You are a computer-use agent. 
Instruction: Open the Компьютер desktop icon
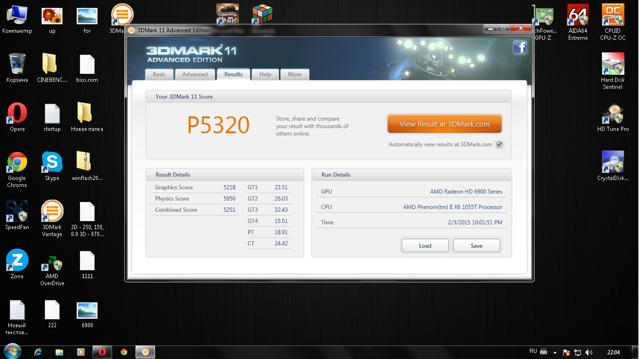pos(17,20)
